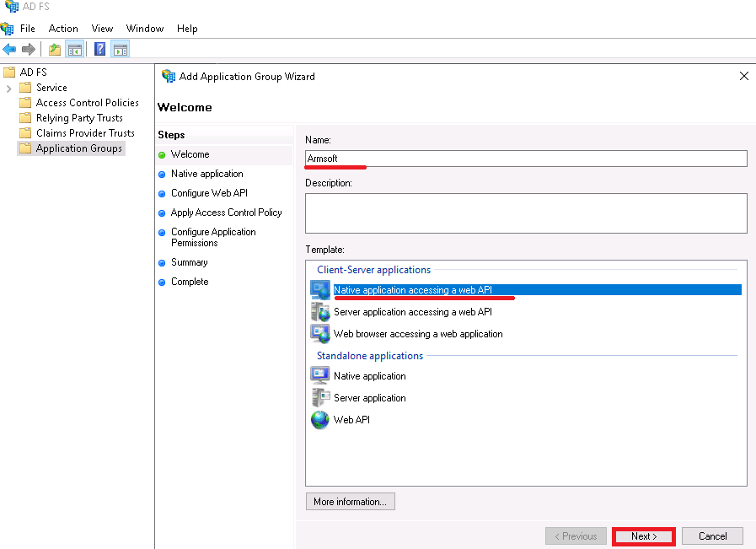Click the Relying Party Trusts folder icon
Screen dimensions: 756x549
[25, 118]
